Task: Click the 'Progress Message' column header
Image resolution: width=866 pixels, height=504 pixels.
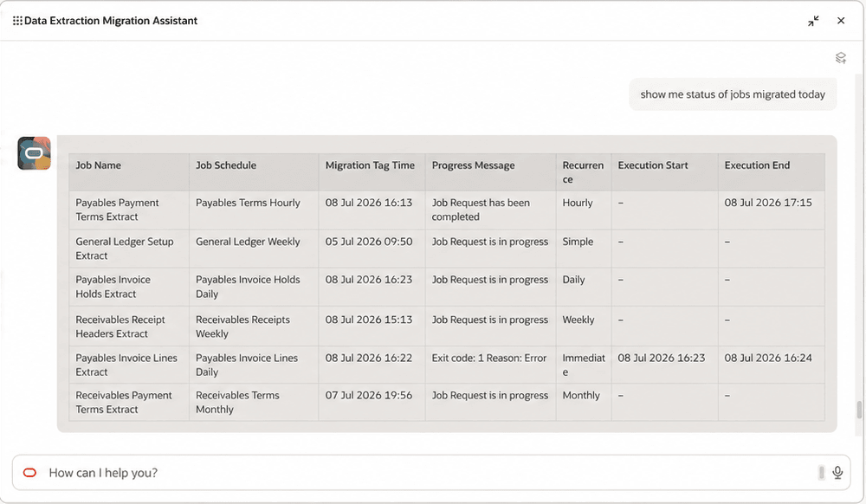Action: click(490, 172)
